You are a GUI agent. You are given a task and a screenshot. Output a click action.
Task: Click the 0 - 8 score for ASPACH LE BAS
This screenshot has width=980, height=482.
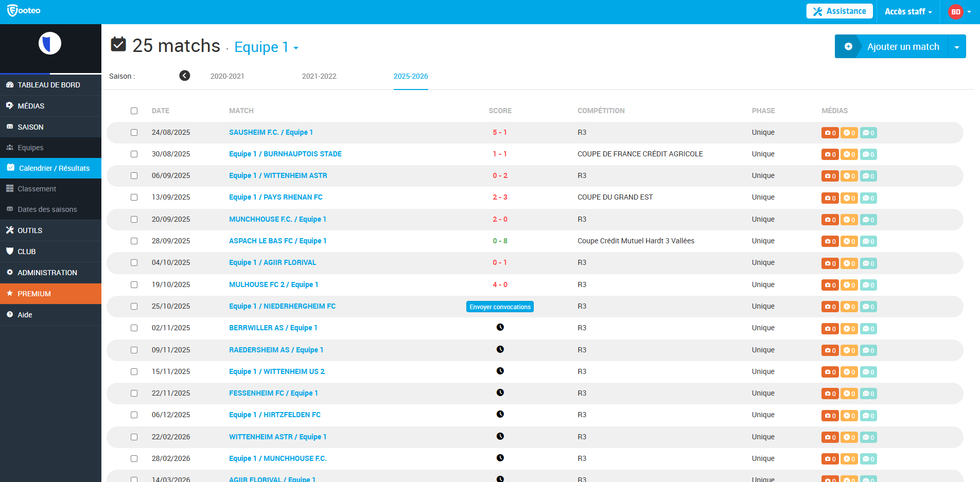(x=500, y=241)
